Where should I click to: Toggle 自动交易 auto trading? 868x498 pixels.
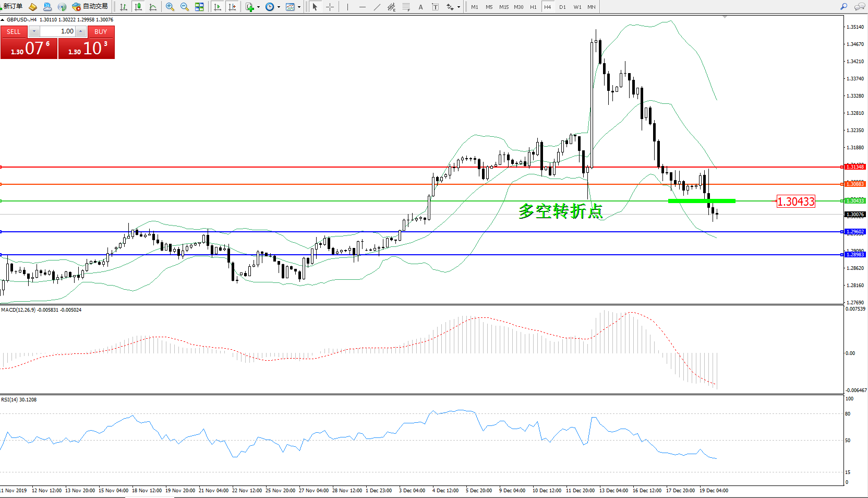tap(90, 7)
